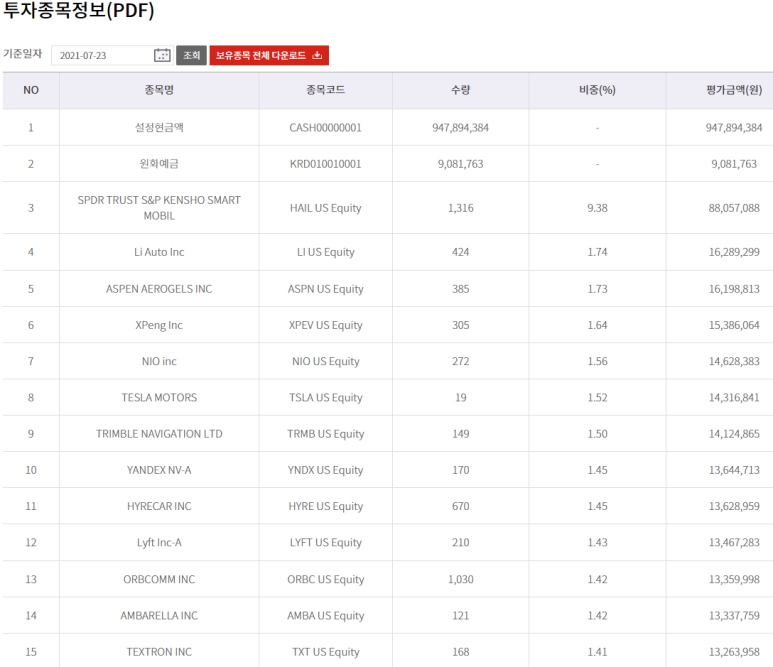
Task: Click the ASPN US Equity code
Action: point(325,289)
